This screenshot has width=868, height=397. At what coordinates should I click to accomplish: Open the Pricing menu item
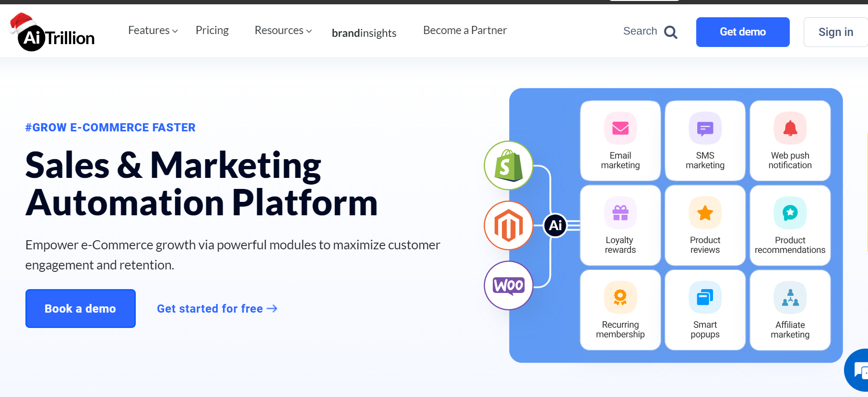212,30
